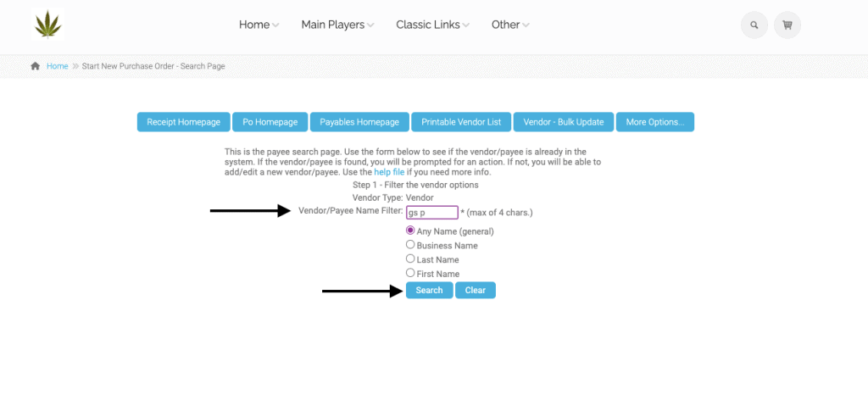Click the Clear button
Viewport: 868px width, 400px height.
475,291
